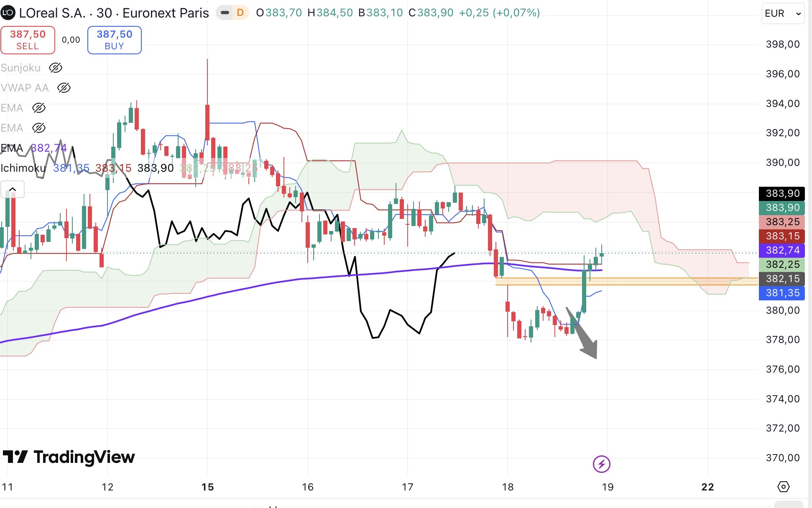Open chart settings hexagon gear icon
The height and width of the screenshot is (508, 812).
[783, 487]
